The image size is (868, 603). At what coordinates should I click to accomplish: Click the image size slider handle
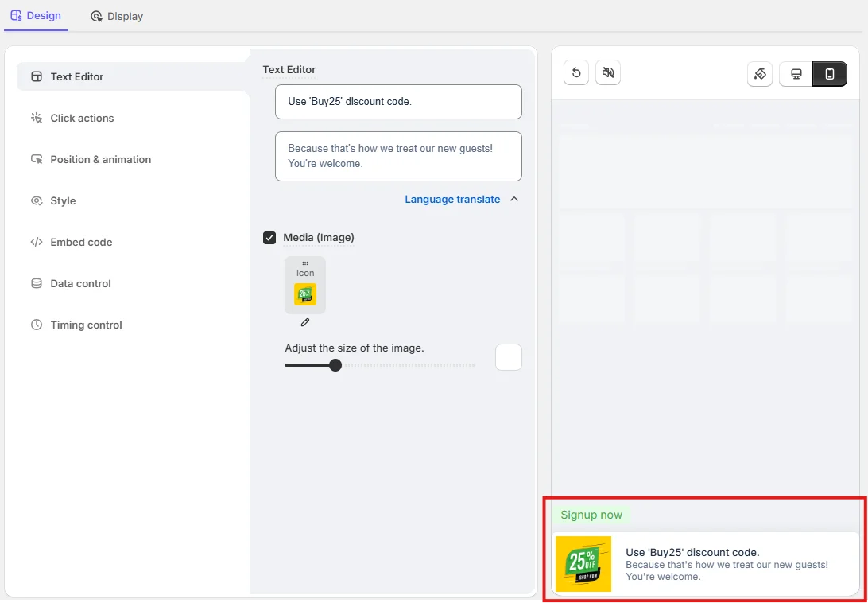pos(335,365)
